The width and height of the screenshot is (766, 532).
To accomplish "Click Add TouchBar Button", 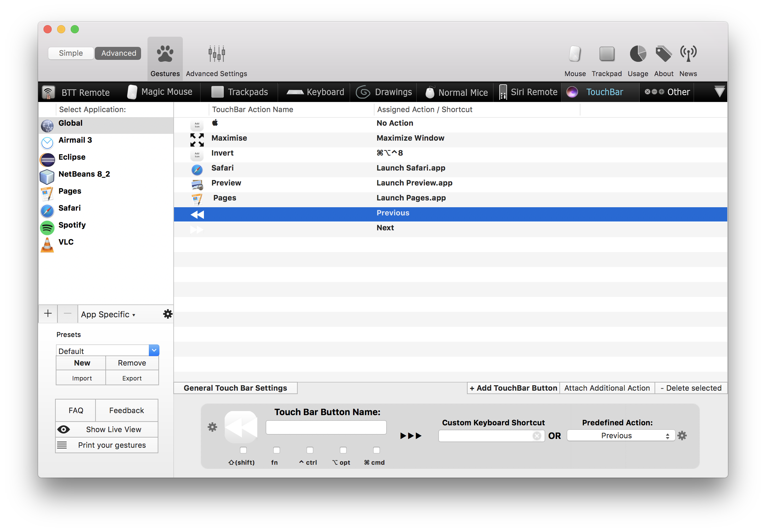I will [x=513, y=388].
